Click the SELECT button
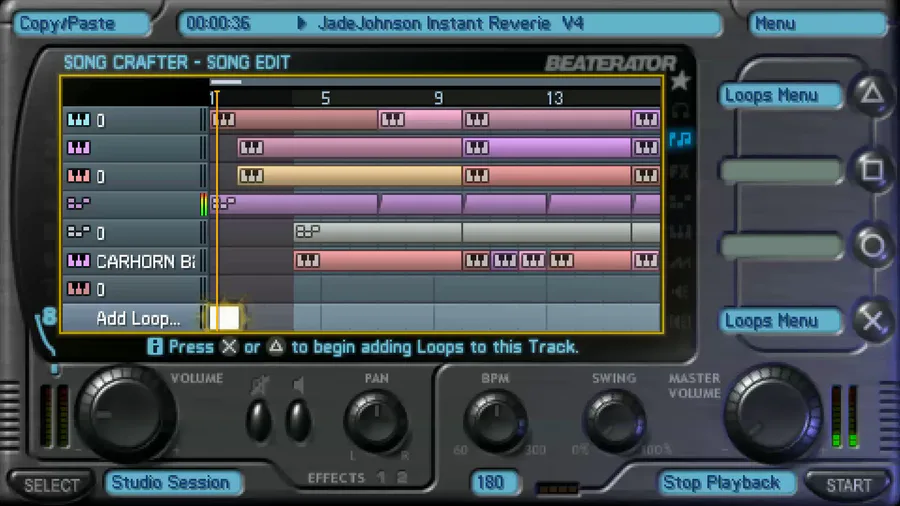This screenshot has height=506, width=900. 51,485
